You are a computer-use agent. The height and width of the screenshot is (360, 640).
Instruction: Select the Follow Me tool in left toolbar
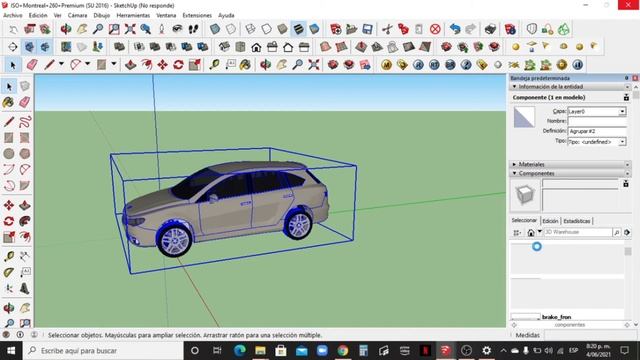25,221
